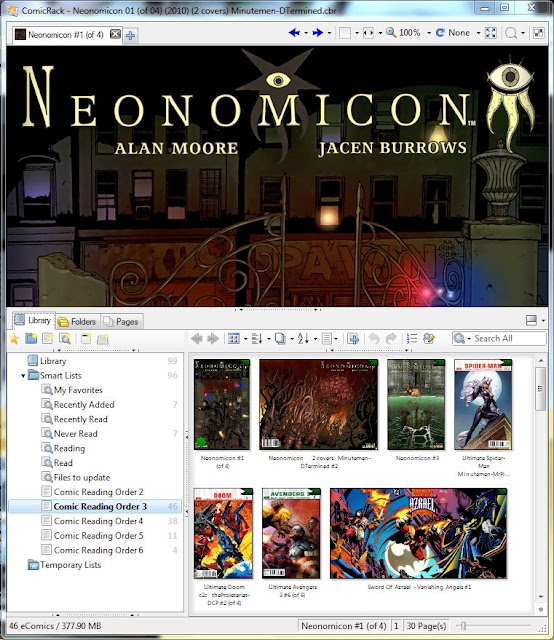Select Sword Of Azrael cover thumbnail
This screenshot has width=554, height=640.
(418, 533)
